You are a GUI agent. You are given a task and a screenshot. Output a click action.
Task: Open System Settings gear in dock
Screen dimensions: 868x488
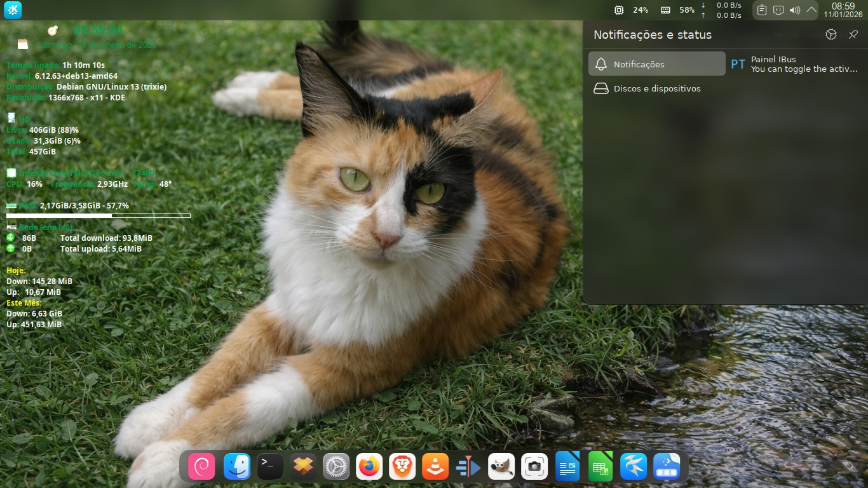tap(336, 467)
